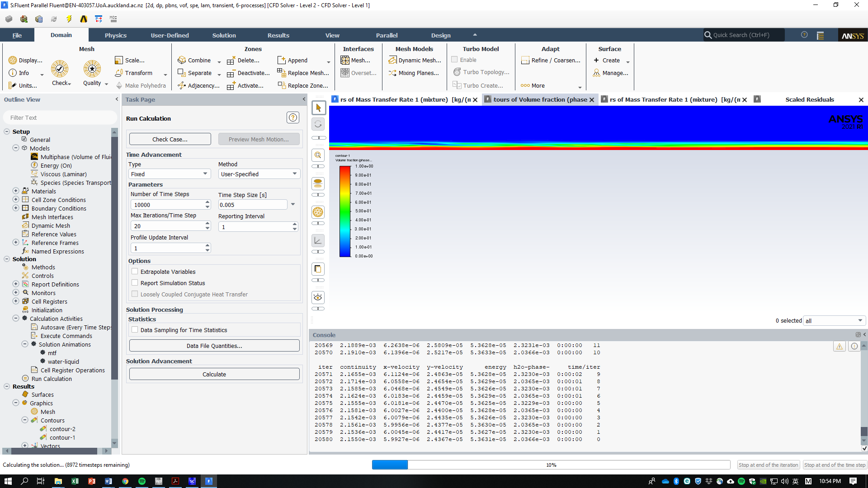This screenshot has width=868, height=488.
Task: Click the Data File Quantities button
Action: pos(214,346)
